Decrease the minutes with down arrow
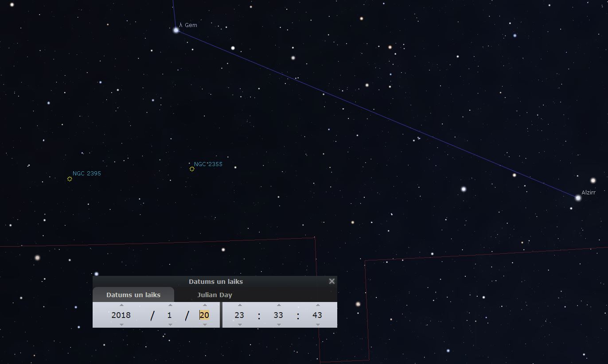608x364 pixels. pos(279,325)
